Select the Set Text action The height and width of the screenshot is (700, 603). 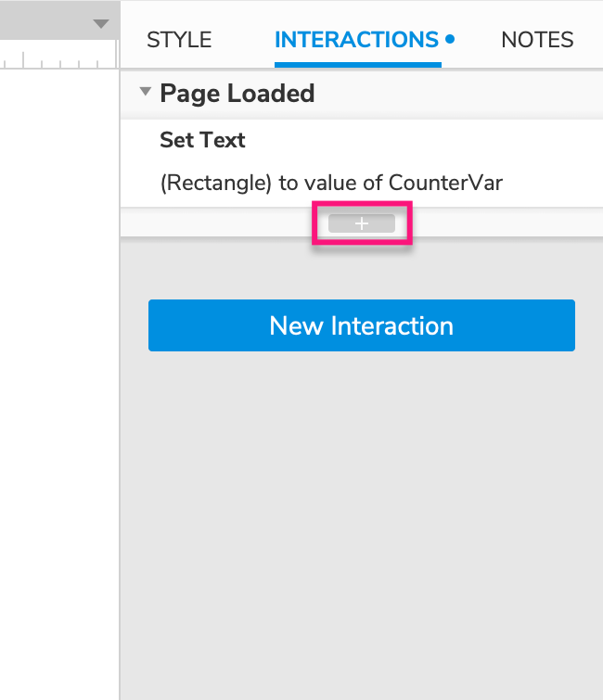pos(202,140)
